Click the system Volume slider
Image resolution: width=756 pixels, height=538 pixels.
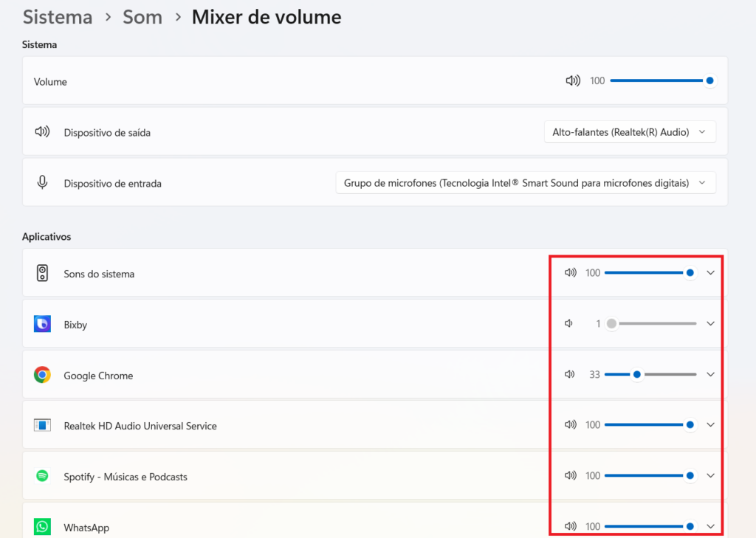tap(662, 80)
